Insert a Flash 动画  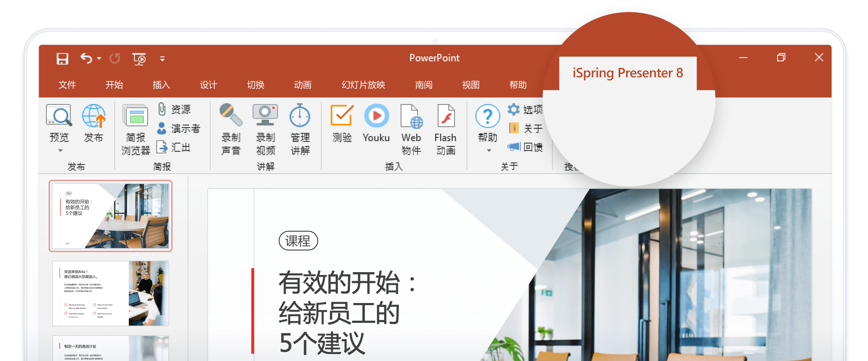coord(446,130)
